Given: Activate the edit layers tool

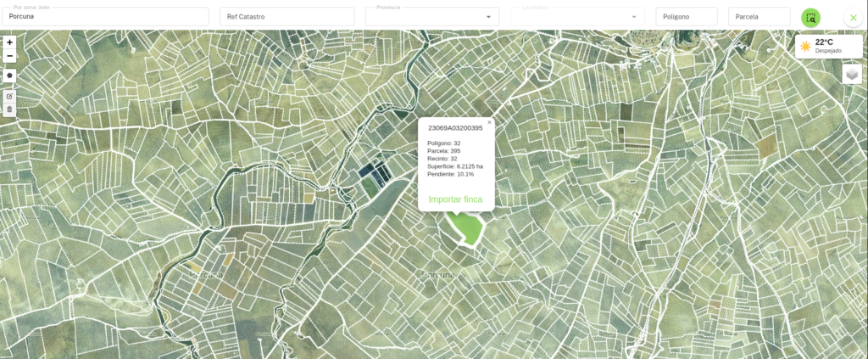Looking at the screenshot, I should tap(9, 97).
